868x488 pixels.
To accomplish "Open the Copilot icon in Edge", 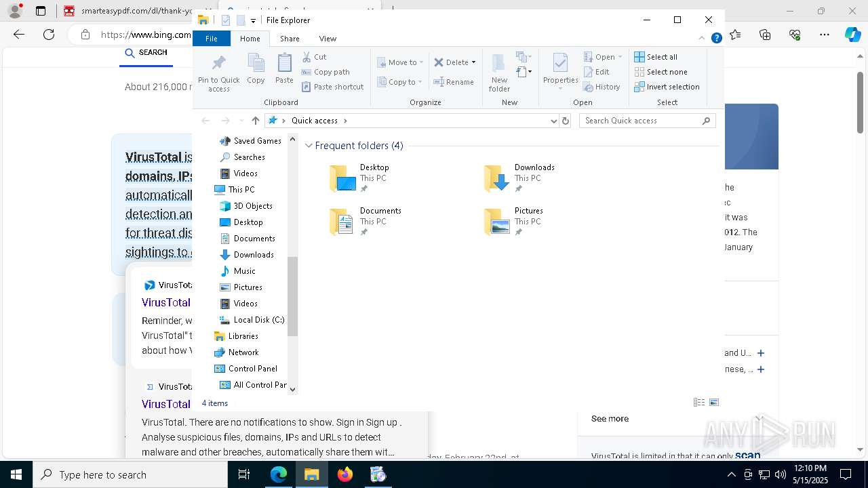I will tap(852, 35).
